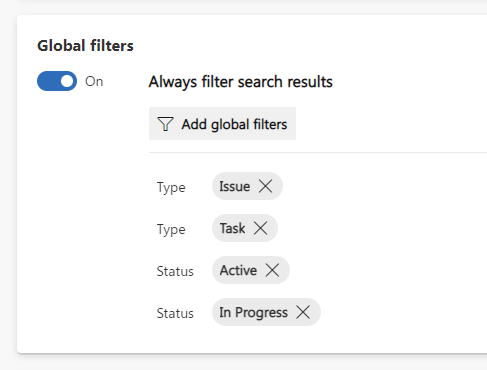Click the Always filter search results text
The width and height of the screenshot is (487, 370).
[x=241, y=82]
